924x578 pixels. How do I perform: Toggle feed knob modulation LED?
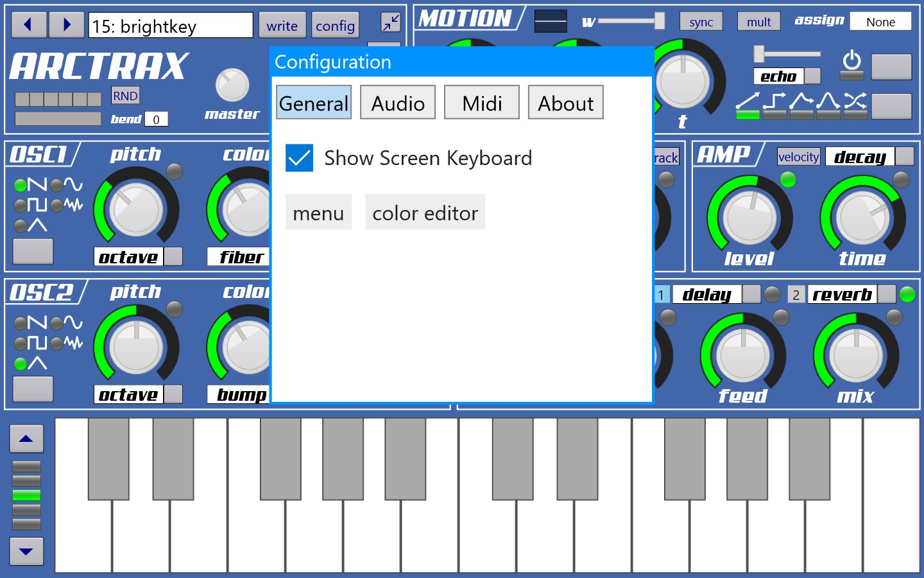coord(781,317)
